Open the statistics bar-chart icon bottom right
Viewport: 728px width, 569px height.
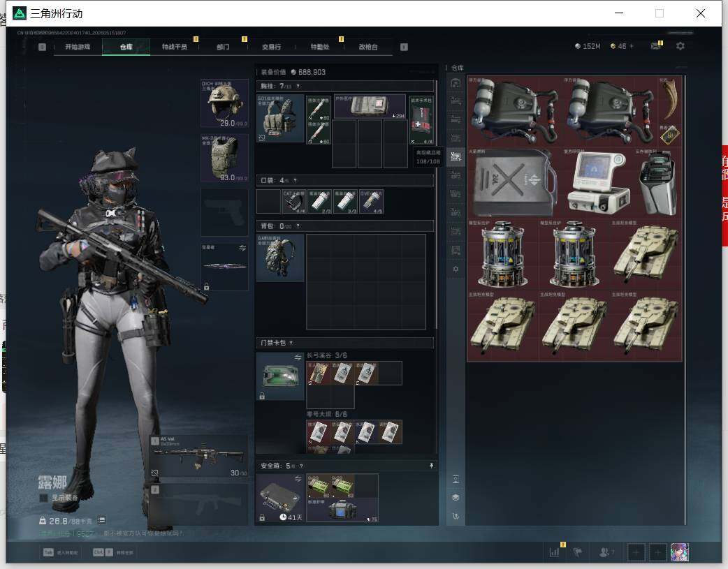pos(554,552)
